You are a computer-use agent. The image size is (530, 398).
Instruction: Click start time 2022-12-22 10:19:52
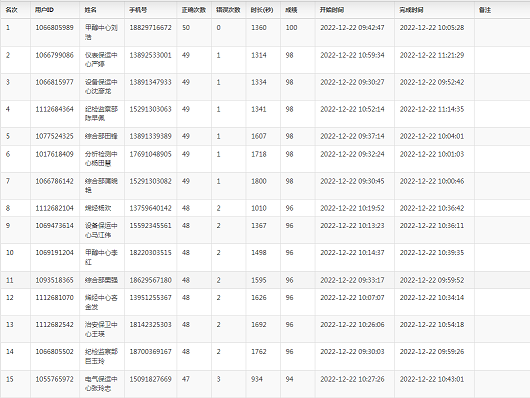(352, 208)
